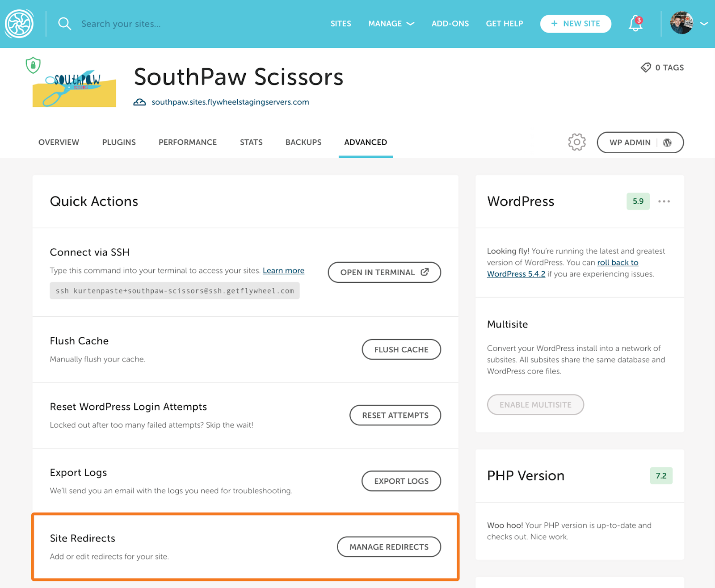The image size is (715, 588).
Task: Open the WordPress card more options menu
Action: 664,202
